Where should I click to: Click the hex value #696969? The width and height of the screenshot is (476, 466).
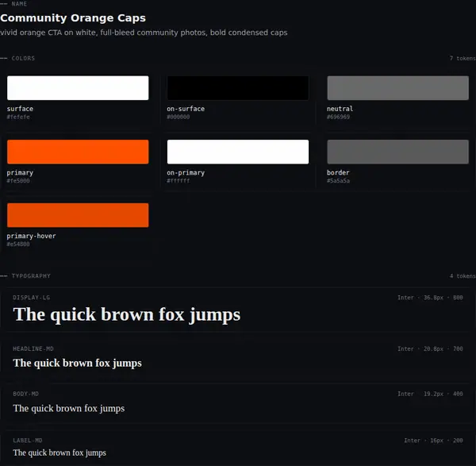pyautogui.click(x=338, y=117)
